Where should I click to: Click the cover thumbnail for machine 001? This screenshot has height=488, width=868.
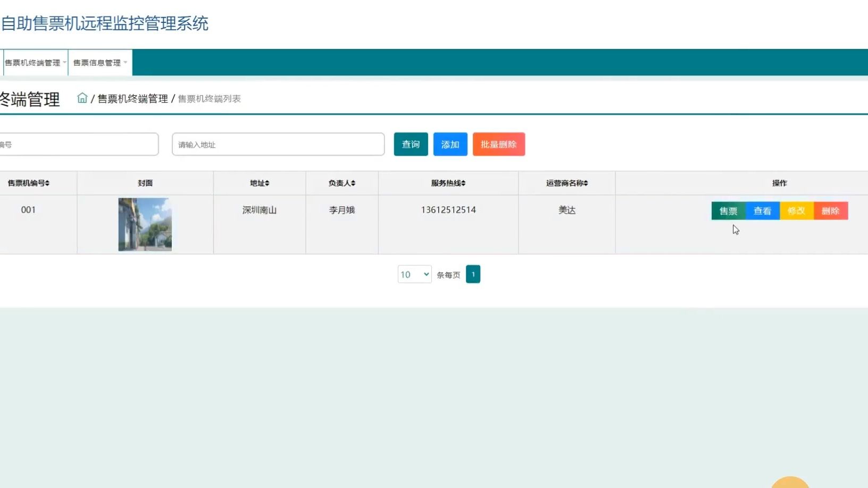click(145, 224)
